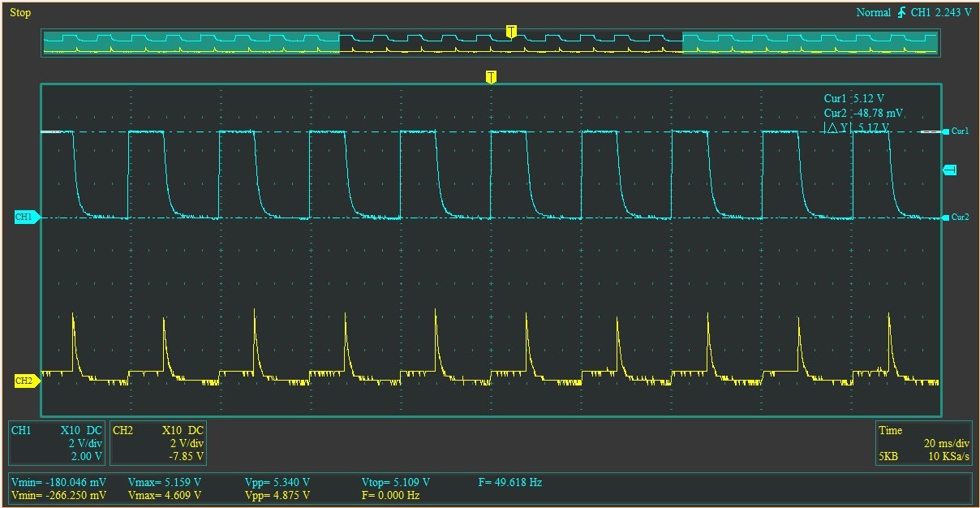Open the Time base settings box
The image size is (980, 508).
[x=924, y=443]
